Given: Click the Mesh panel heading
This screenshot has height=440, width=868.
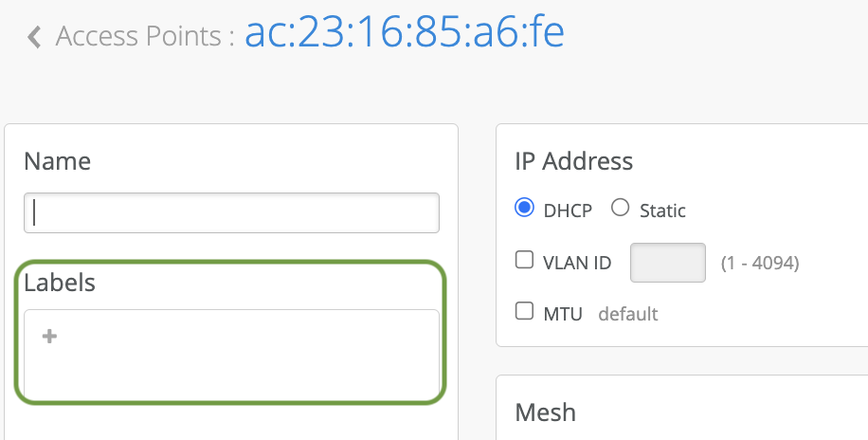Looking at the screenshot, I should [545, 412].
